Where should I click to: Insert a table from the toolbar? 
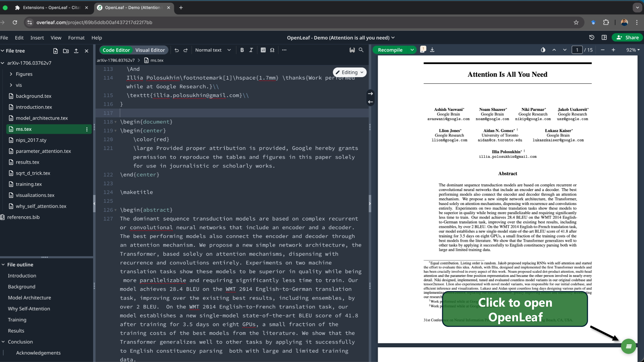tap(263, 50)
